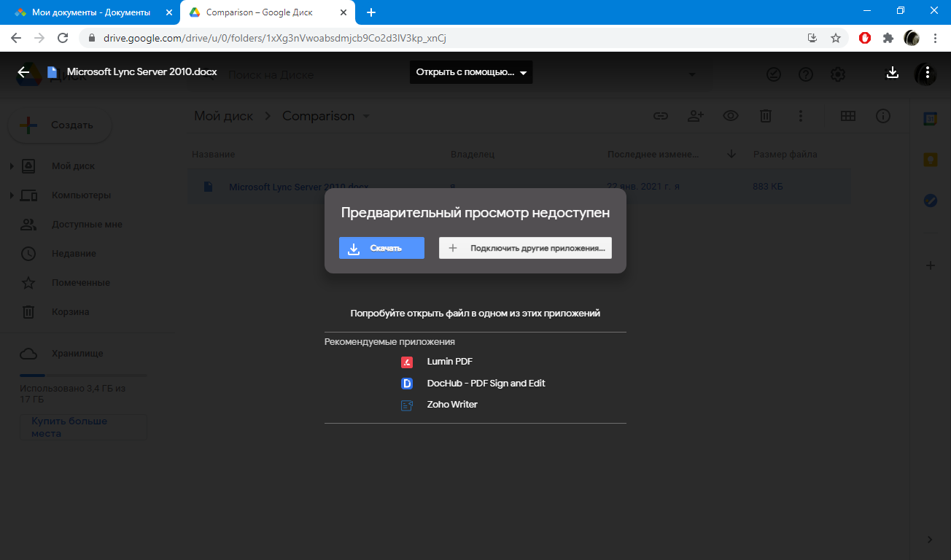
Task: Open Google Calendar in side panel
Action: (x=930, y=119)
